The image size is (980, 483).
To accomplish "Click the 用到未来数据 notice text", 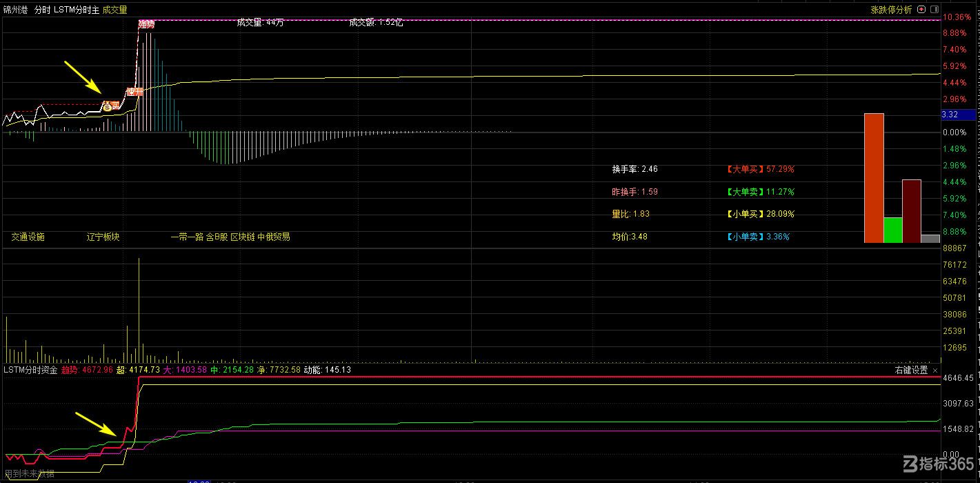I will point(29,474).
